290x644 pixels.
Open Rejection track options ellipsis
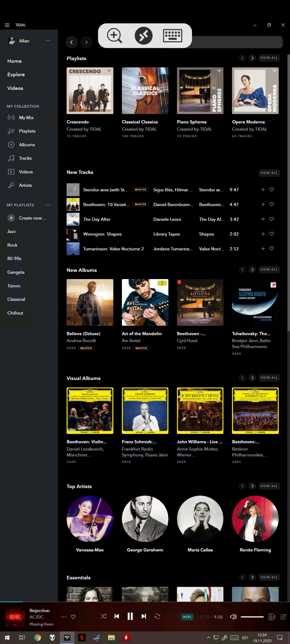63,617
